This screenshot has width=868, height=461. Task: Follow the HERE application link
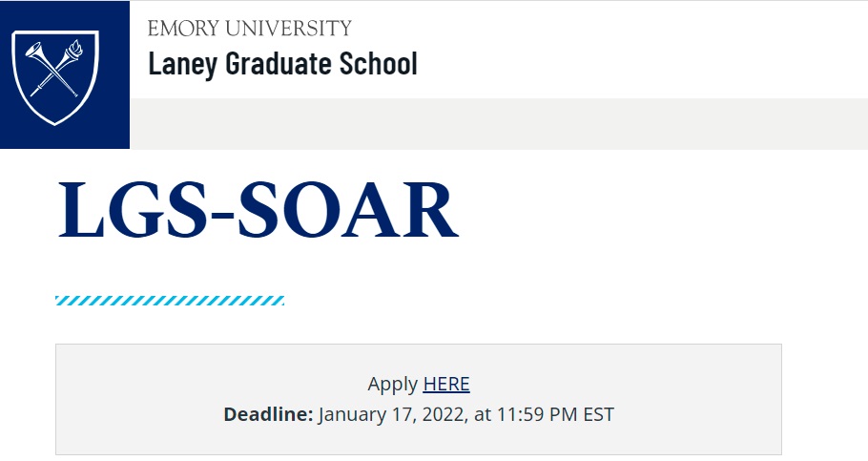[446, 384]
